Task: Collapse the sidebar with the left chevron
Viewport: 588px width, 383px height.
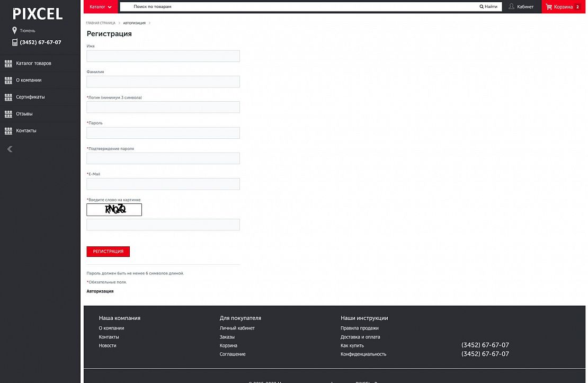Action: (x=10, y=149)
